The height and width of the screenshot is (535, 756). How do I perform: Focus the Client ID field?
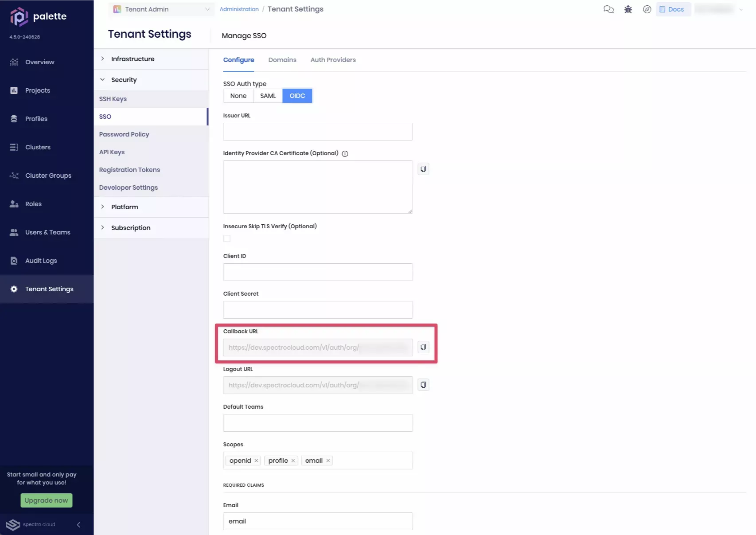coord(318,272)
